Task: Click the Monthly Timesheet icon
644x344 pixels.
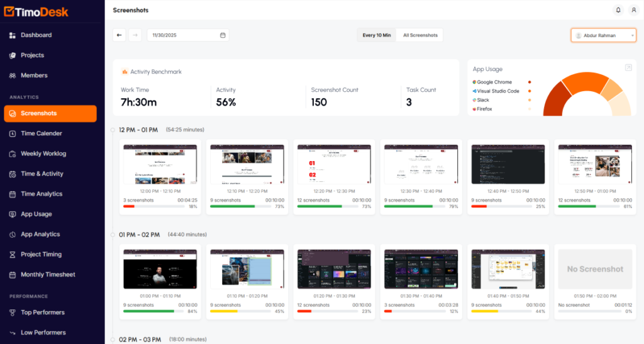Action: pyautogui.click(x=13, y=275)
